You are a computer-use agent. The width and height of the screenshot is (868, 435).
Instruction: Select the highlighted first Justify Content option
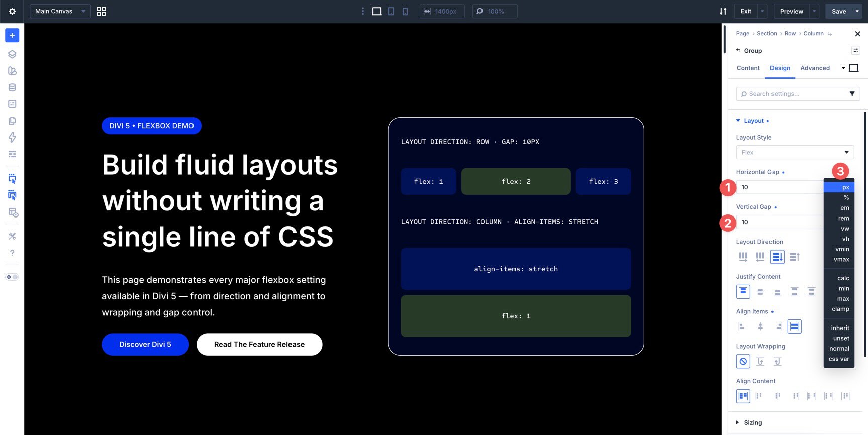[743, 292]
